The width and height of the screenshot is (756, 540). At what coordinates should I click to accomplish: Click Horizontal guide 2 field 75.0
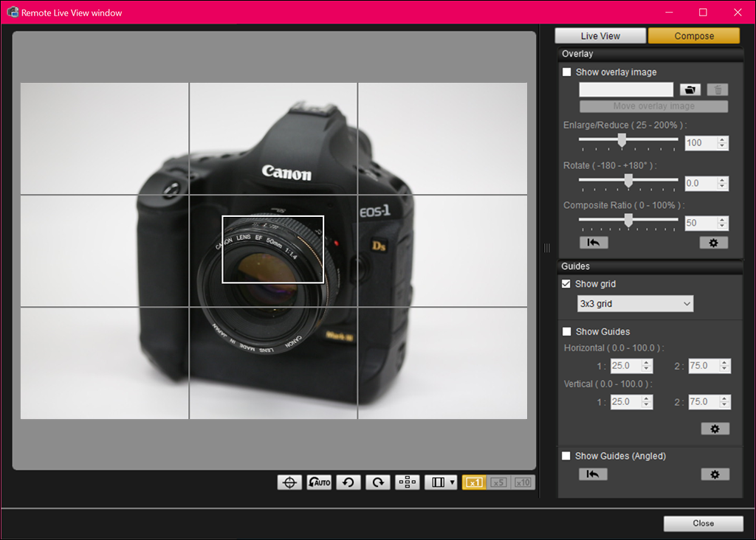pos(704,366)
